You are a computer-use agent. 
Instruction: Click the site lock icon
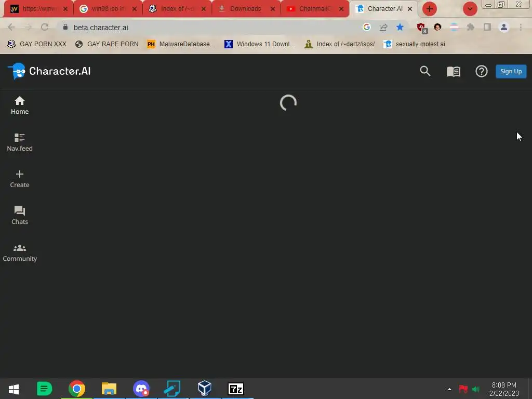point(65,27)
